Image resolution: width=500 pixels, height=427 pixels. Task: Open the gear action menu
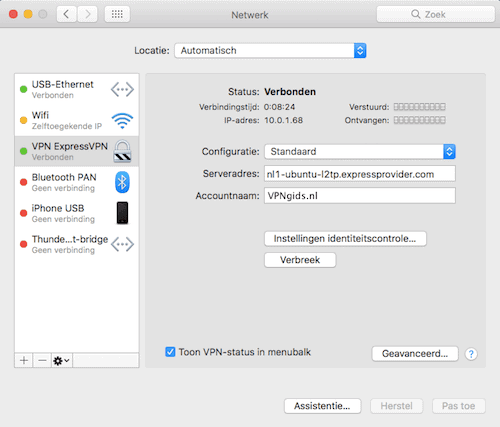[62, 360]
